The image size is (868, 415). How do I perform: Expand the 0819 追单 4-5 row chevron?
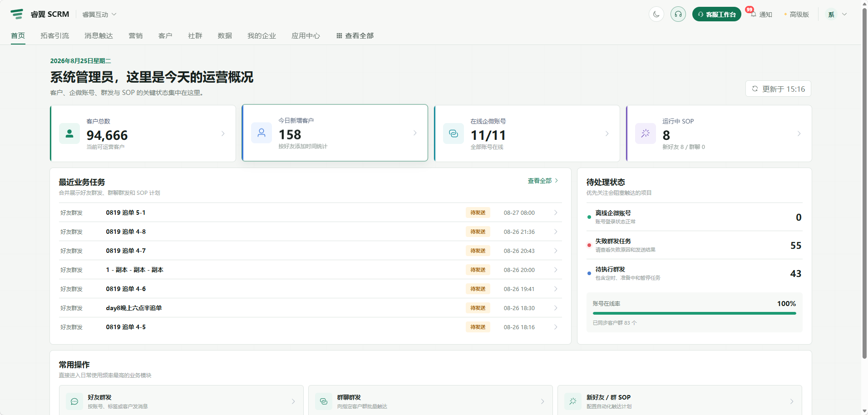(556, 327)
